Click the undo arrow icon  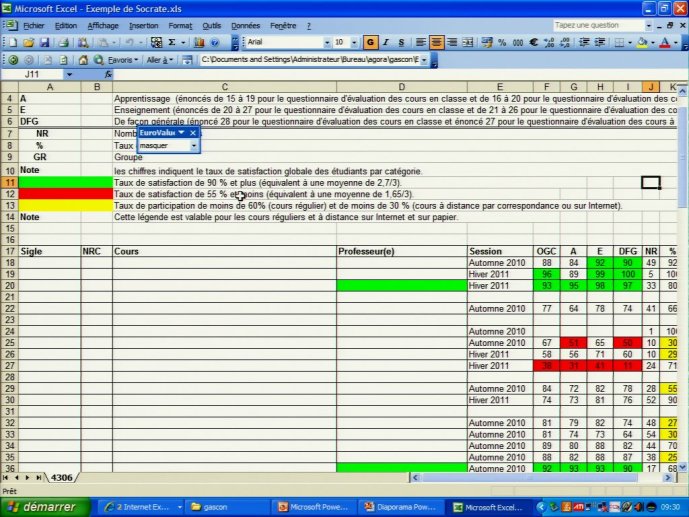tap(129, 43)
